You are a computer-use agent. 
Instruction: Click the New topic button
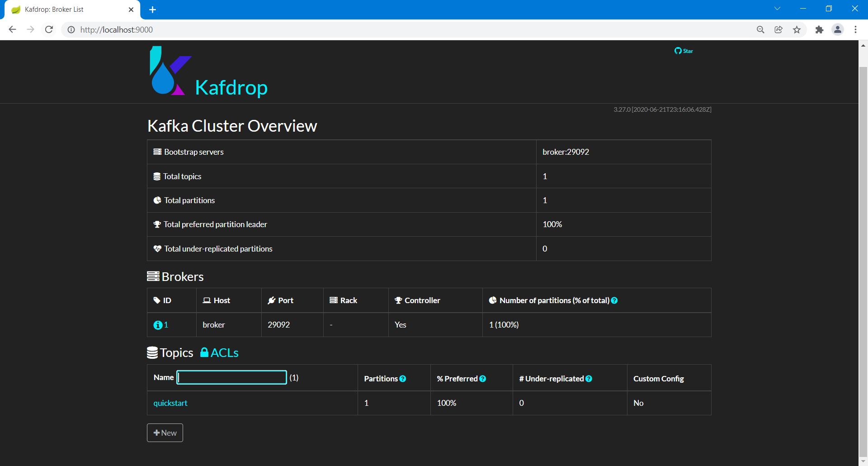pos(165,433)
